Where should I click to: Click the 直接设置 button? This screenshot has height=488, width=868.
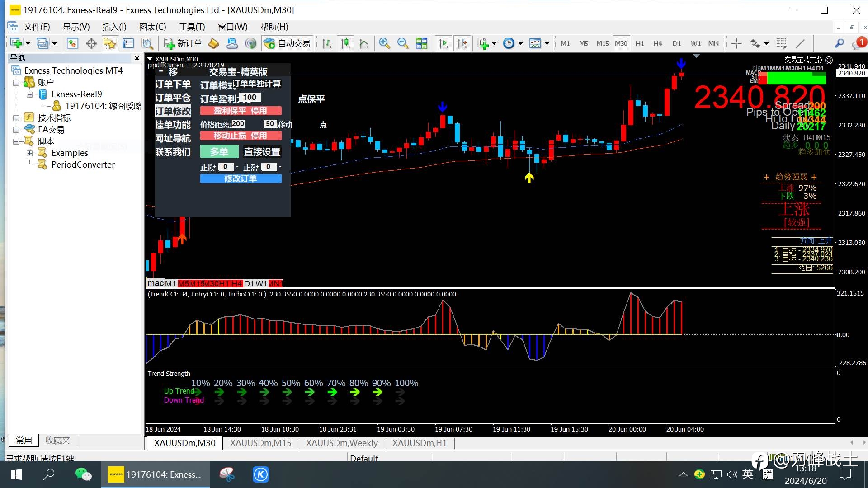(x=262, y=152)
